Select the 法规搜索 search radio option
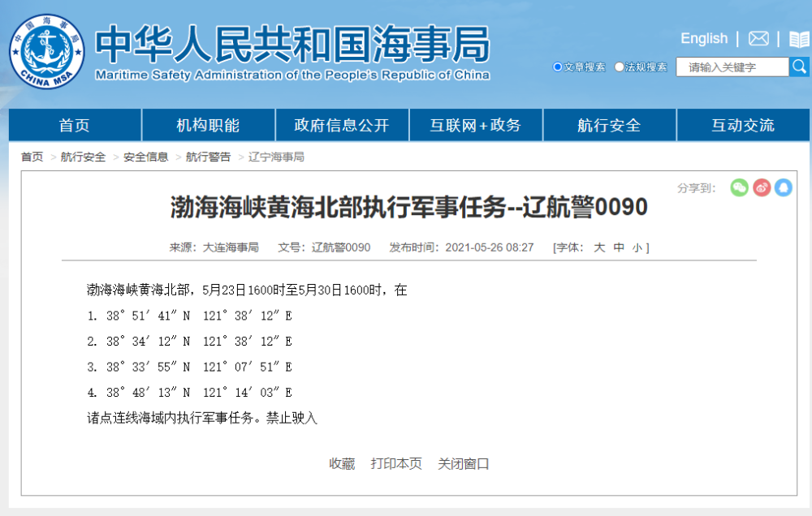The width and height of the screenshot is (812, 516). pyautogui.click(x=620, y=67)
